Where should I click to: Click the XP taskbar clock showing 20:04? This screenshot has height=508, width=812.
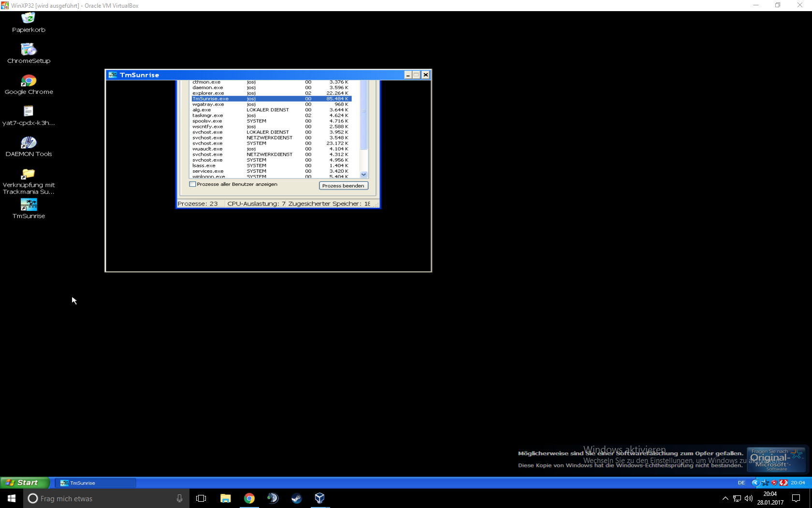coord(797,483)
